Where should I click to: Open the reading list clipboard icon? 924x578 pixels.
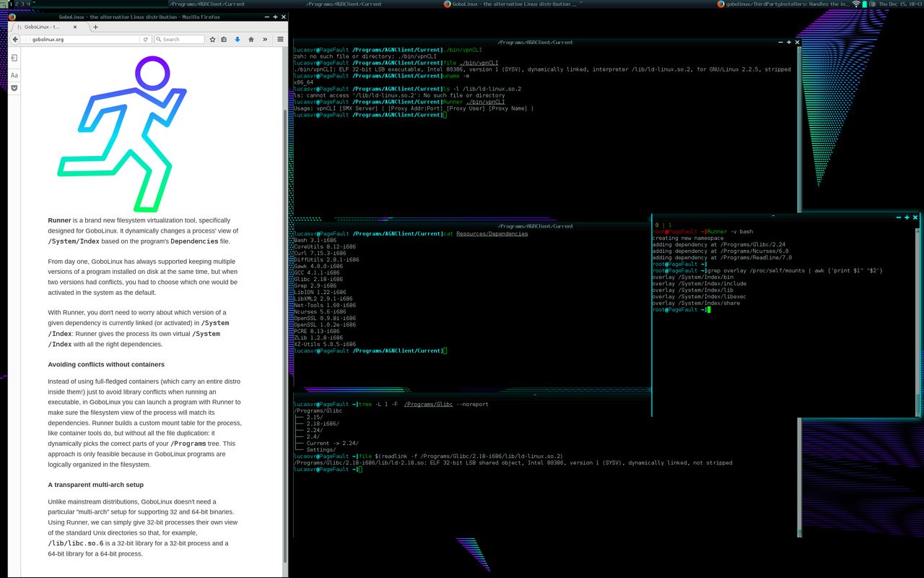[224, 39]
